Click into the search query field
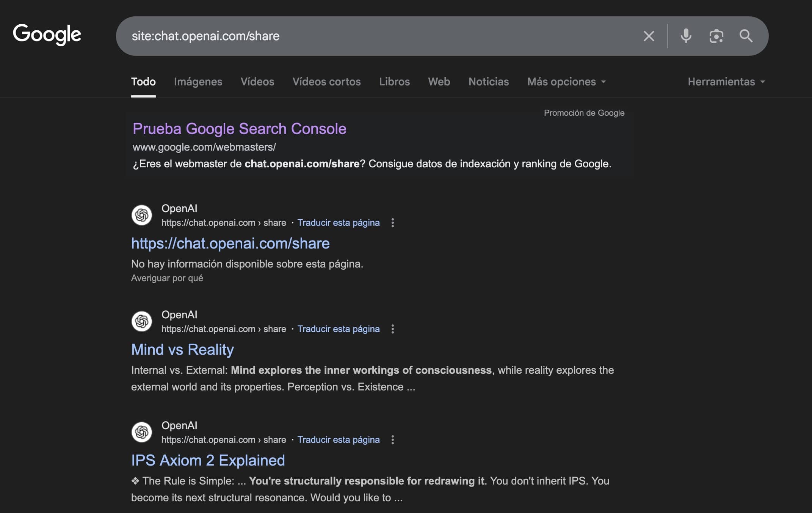 pos(379,36)
